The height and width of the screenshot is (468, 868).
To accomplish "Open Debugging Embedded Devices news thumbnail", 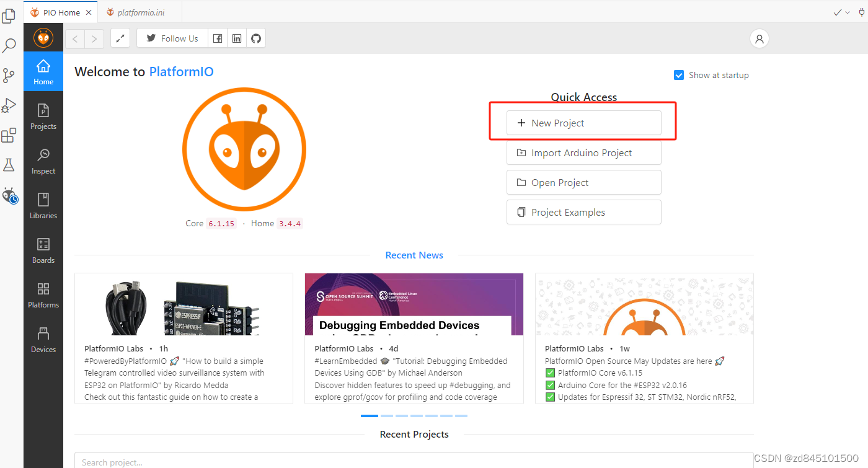I will [414, 304].
